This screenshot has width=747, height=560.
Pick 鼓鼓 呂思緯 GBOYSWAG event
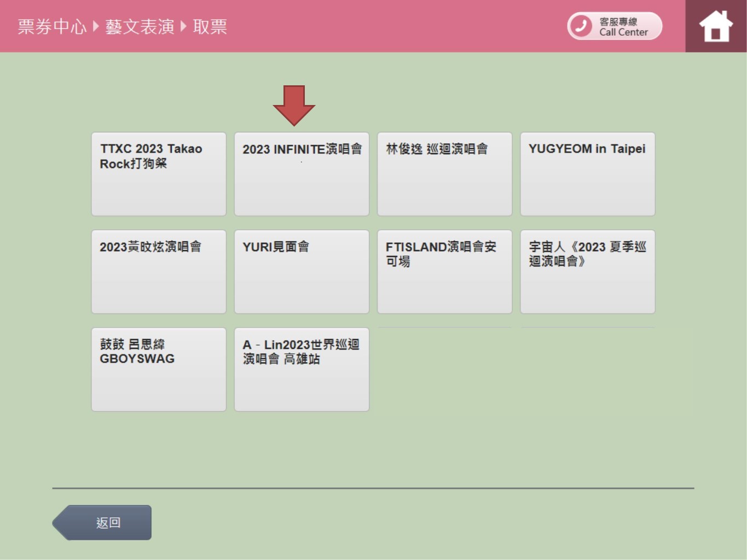pos(159,370)
